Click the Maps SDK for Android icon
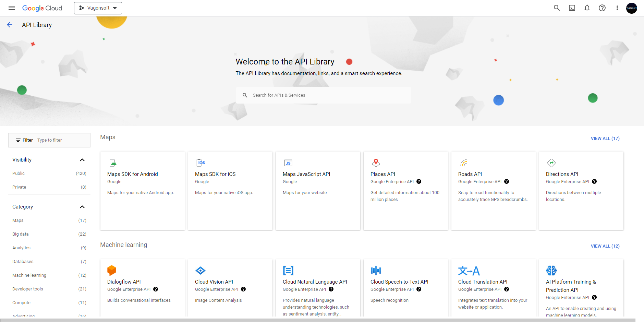The width and height of the screenshot is (644, 322). click(x=113, y=163)
